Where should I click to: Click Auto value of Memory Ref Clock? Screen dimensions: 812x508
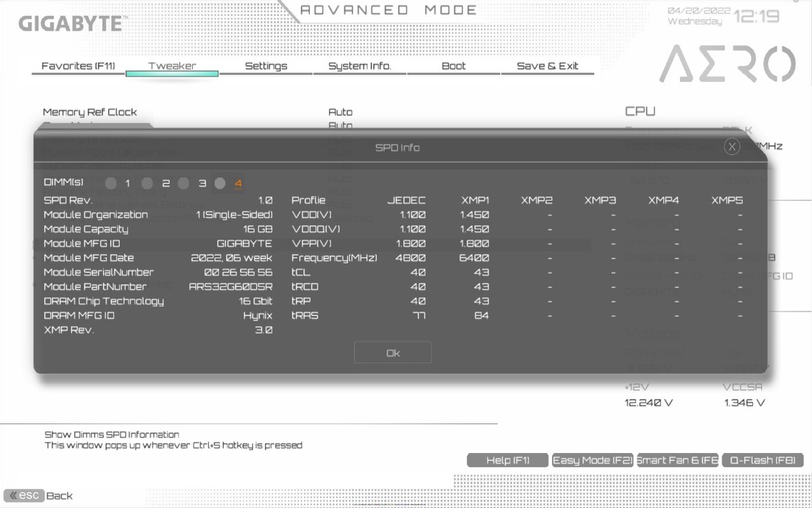(340, 112)
